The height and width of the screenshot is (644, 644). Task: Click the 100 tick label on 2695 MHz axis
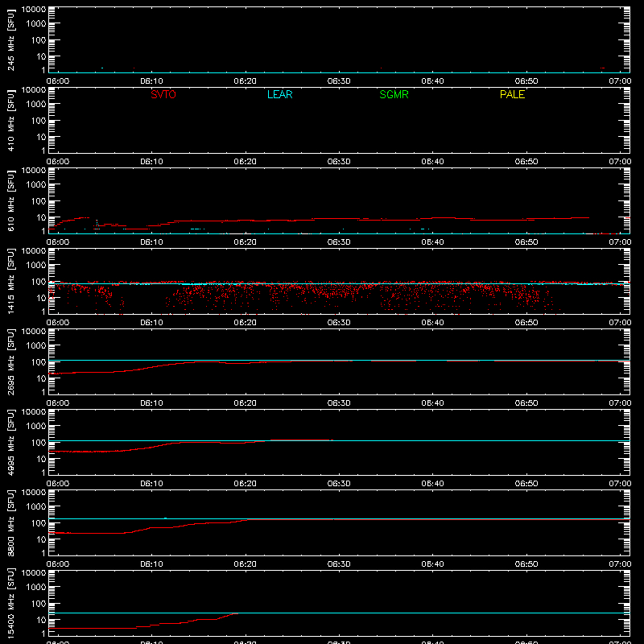point(39,362)
